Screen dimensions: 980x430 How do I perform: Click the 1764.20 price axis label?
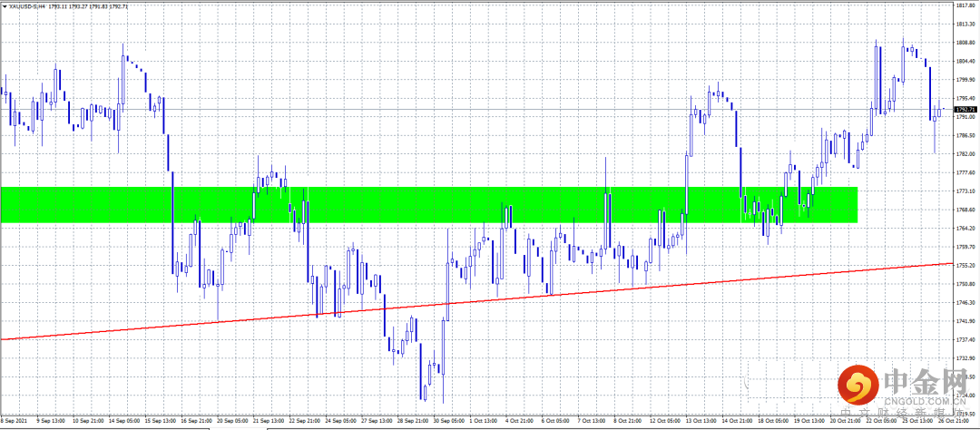[966, 228]
